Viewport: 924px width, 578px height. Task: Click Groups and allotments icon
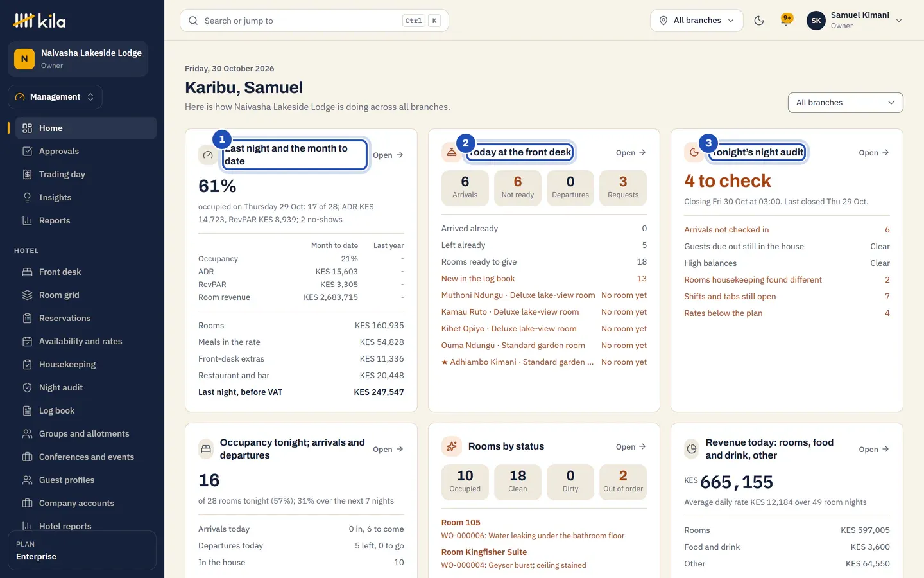coord(27,434)
